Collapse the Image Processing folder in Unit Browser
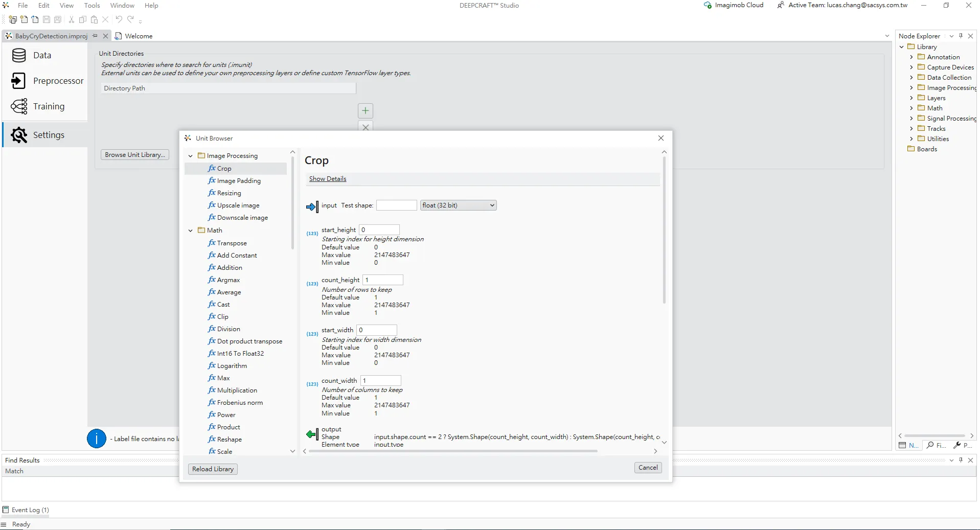This screenshot has width=980, height=530. tap(191, 156)
